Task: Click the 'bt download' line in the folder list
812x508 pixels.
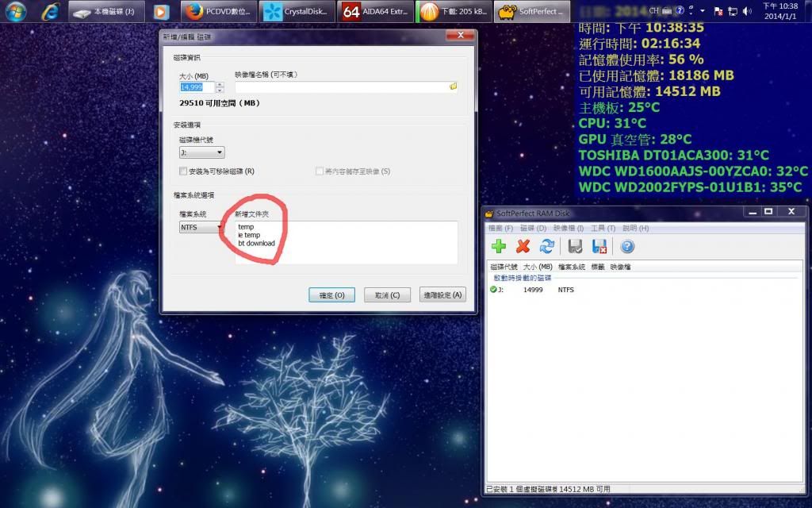Action: (x=256, y=243)
